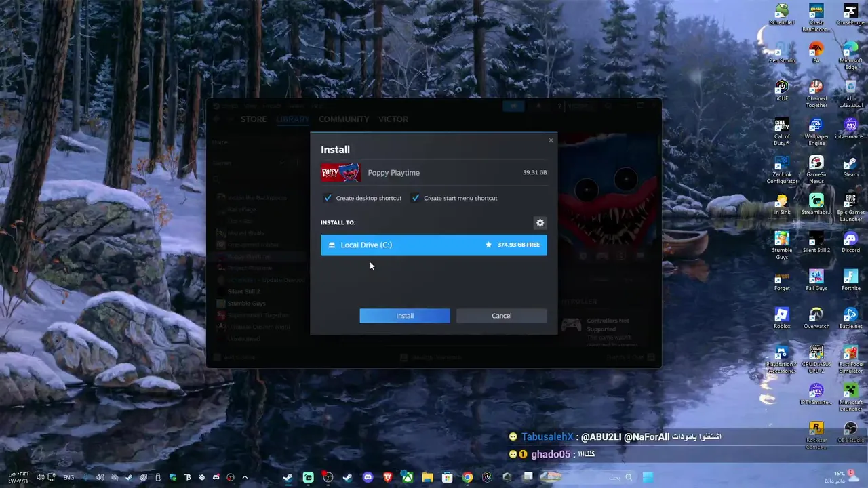The width and height of the screenshot is (868, 488).
Task: Open Overwatch desktop shortcut
Action: (x=816, y=318)
